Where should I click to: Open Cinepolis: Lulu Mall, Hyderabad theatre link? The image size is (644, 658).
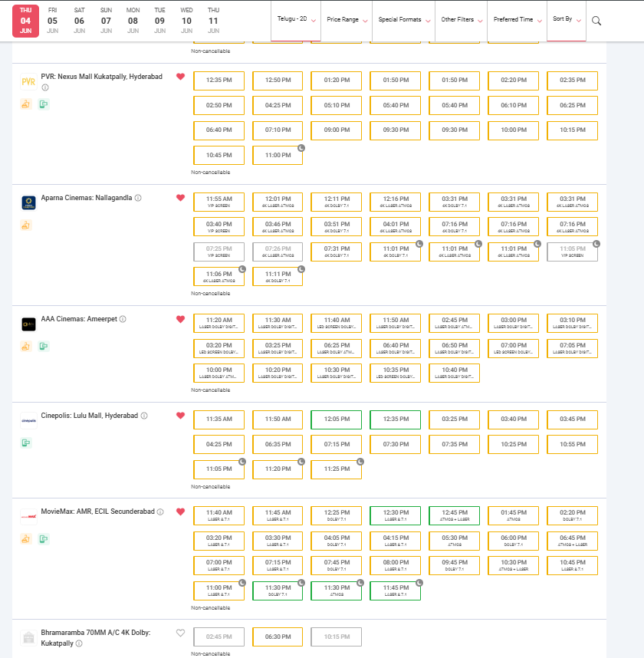[90, 416]
